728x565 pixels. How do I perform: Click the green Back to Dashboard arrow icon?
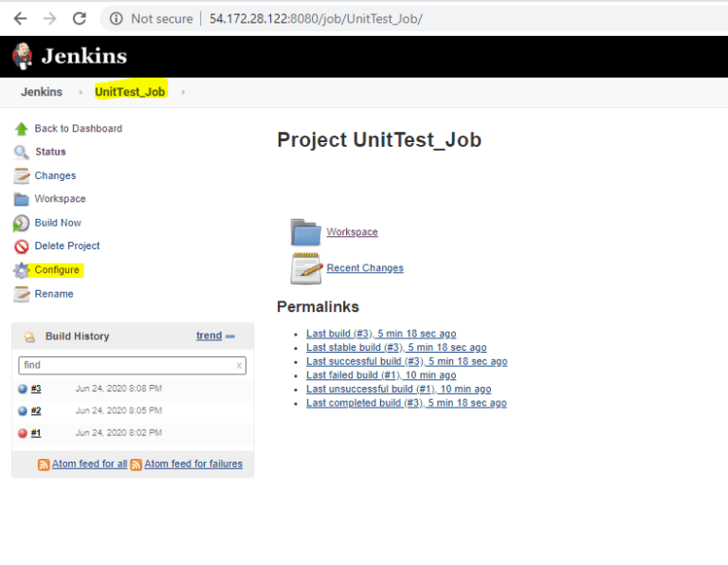click(22, 129)
